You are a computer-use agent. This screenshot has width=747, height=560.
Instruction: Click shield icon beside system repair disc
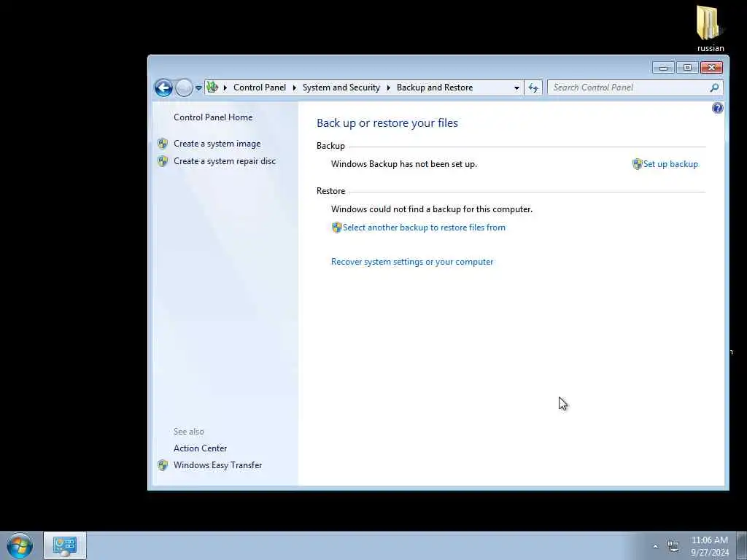[163, 161]
